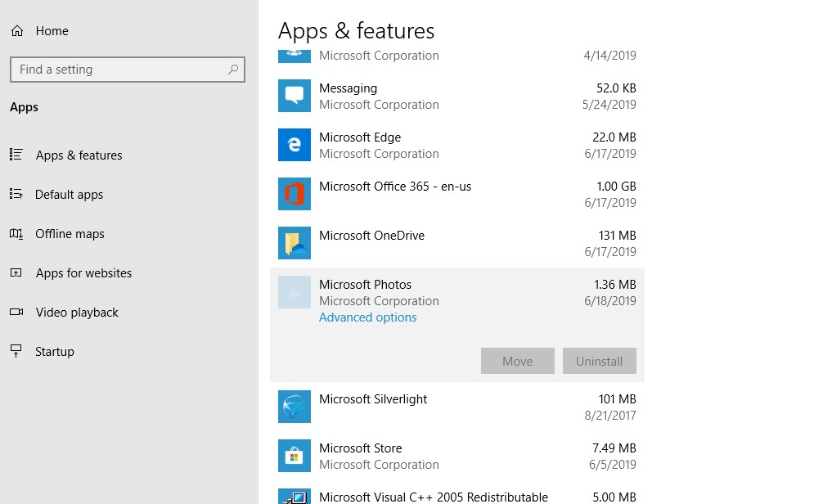Viewport: 823px width, 504px height.
Task: Click the Home house icon
Action: 17,31
